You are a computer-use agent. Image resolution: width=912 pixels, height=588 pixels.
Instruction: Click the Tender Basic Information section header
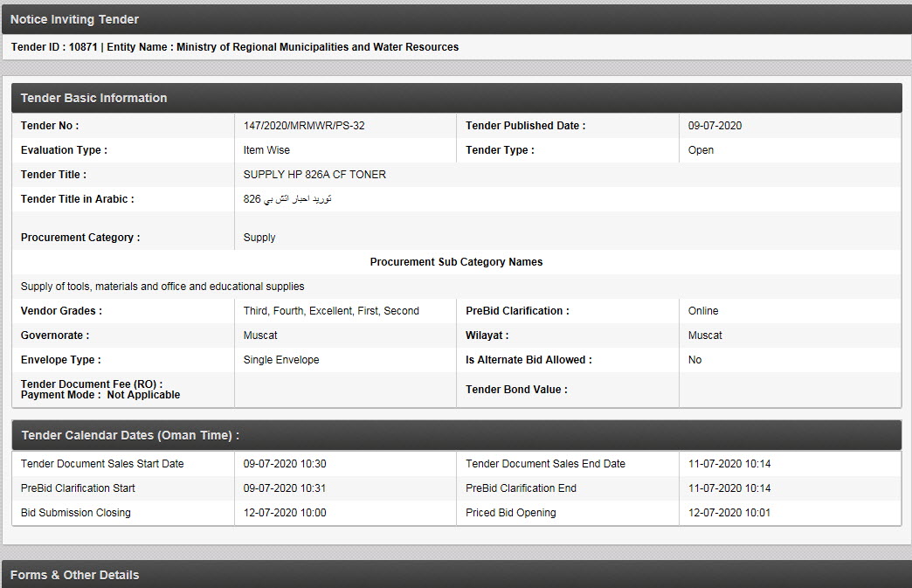point(93,98)
